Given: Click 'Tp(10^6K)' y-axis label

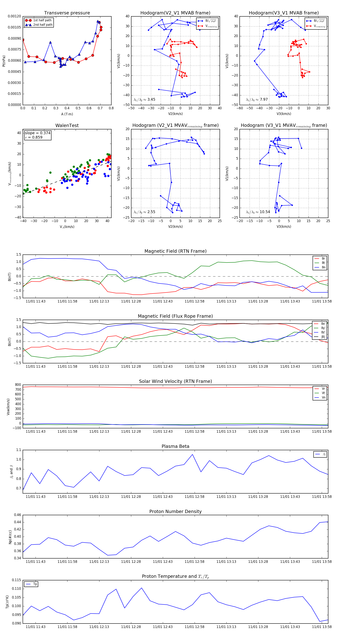Looking at the screenshot, I should point(7,602).
